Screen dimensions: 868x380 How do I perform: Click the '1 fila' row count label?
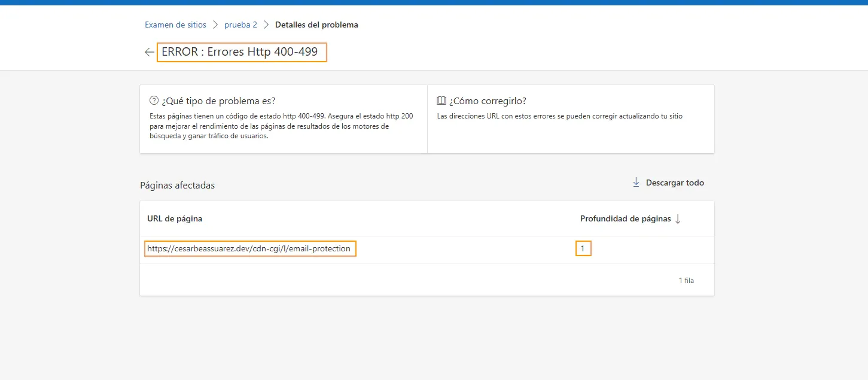click(x=686, y=279)
